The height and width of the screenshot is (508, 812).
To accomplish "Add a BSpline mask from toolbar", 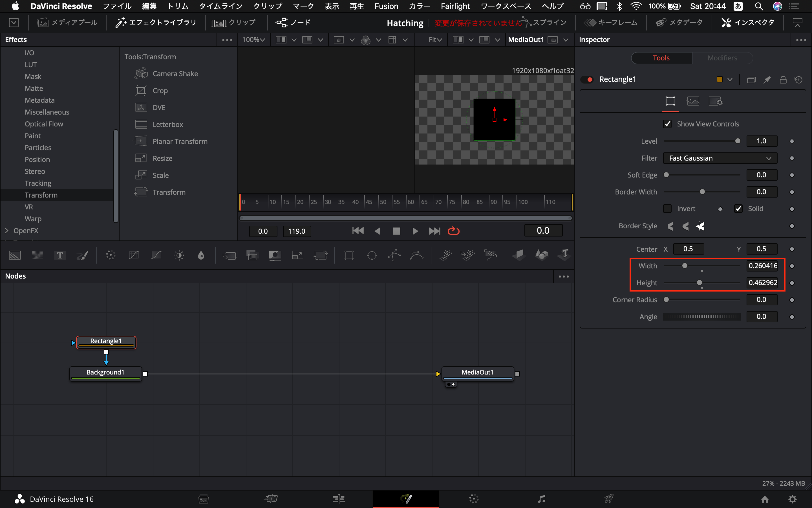I will click(417, 255).
